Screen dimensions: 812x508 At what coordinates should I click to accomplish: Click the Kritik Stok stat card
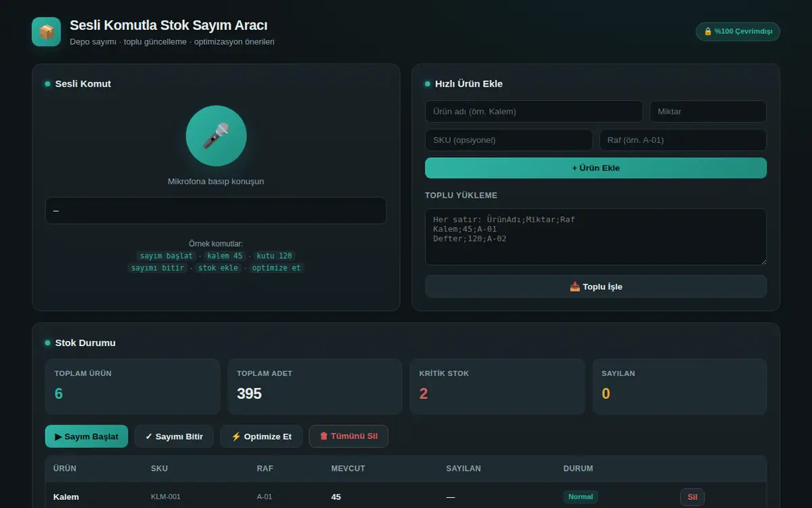click(x=497, y=387)
